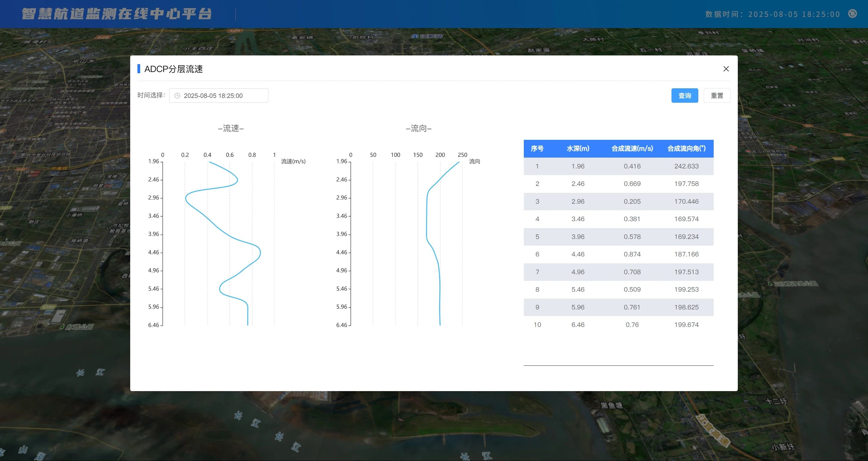This screenshot has width=868, height=461.
Task: Click the refresh icon beside data time
Action: pyautogui.click(x=852, y=14)
